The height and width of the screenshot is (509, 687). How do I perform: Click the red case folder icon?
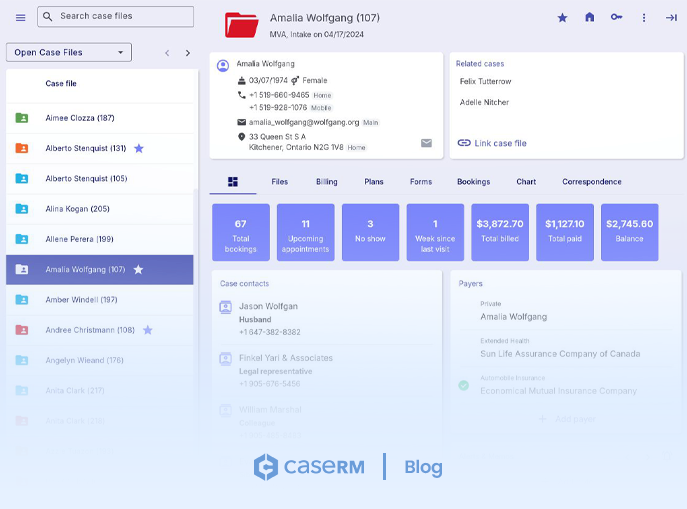click(241, 25)
